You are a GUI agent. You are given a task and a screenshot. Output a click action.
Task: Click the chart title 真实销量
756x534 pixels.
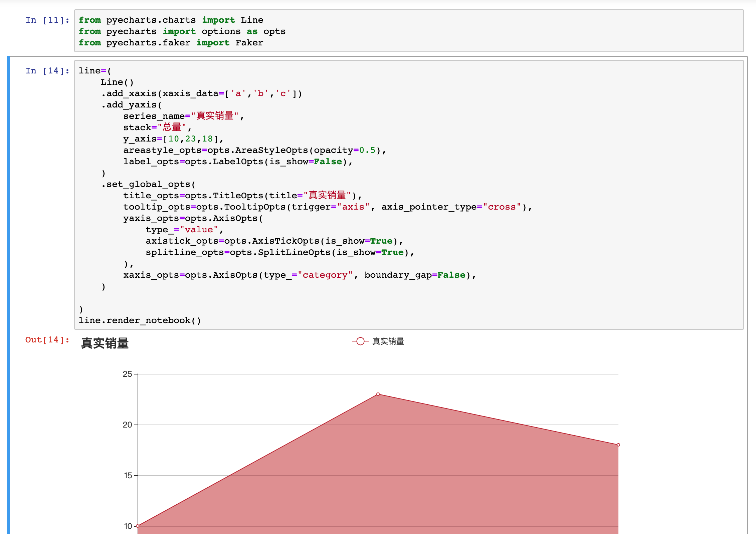coord(105,343)
